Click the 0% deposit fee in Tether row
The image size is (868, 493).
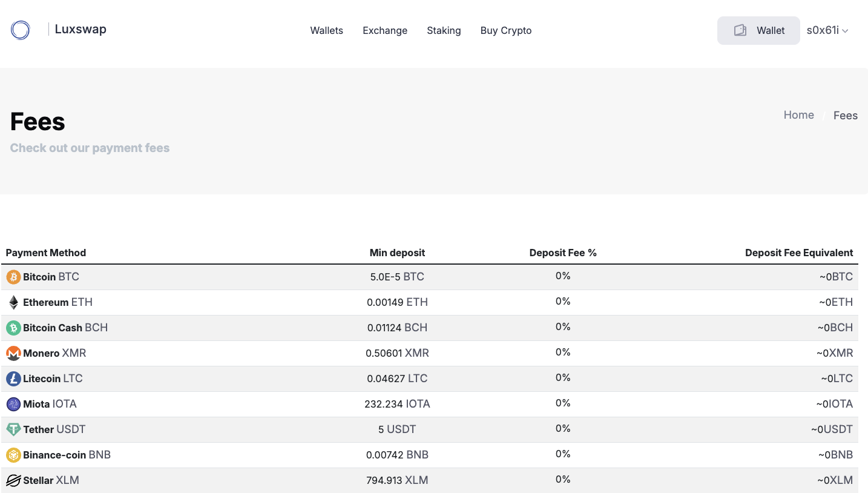point(563,428)
